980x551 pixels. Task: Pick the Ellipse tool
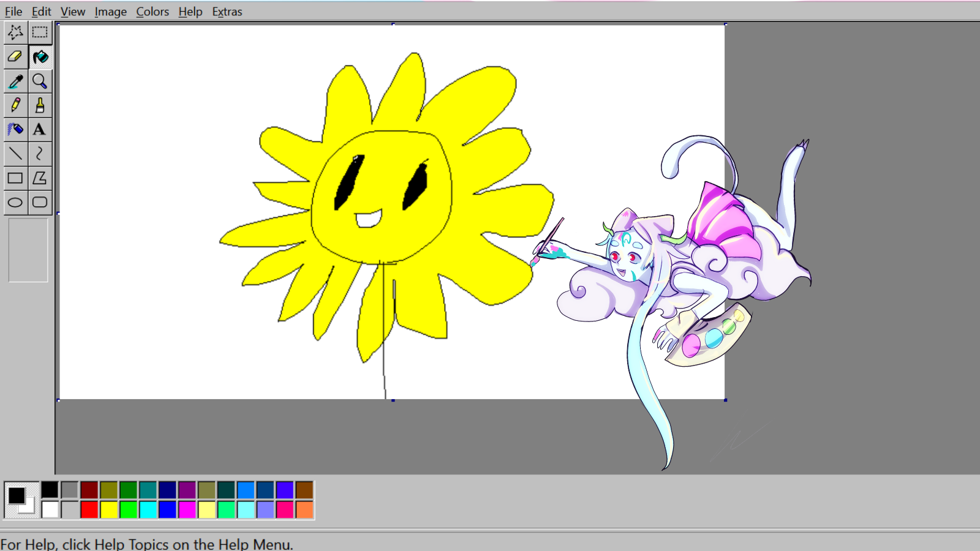15,203
